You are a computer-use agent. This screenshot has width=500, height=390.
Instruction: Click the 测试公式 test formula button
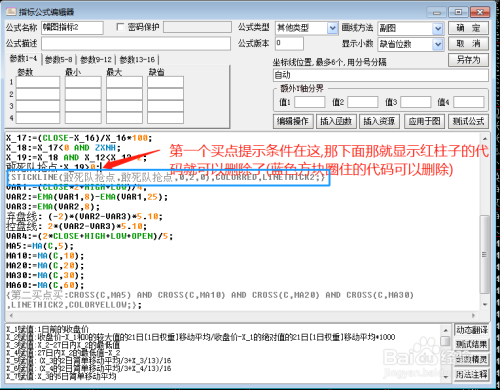(x=468, y=121)
